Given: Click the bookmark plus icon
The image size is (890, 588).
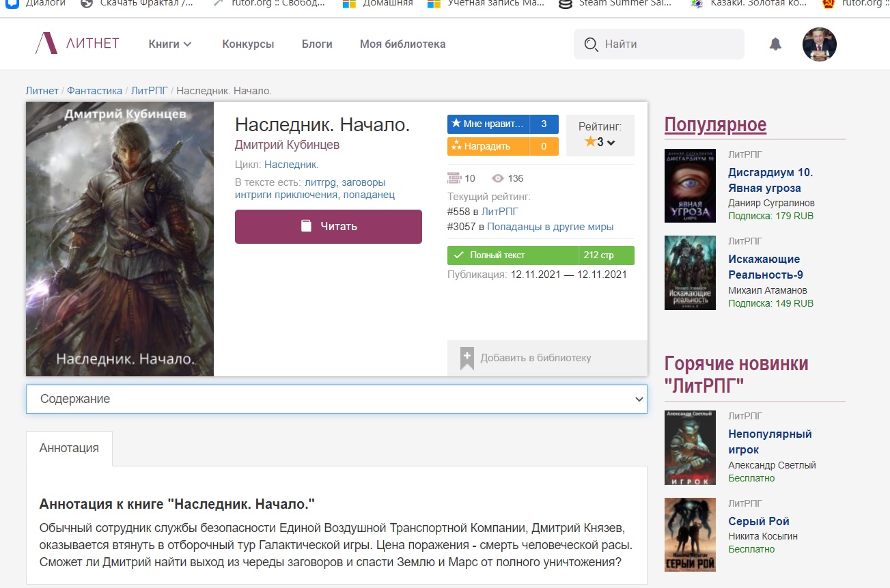Looking at the screenshot, I should [467, 358].
